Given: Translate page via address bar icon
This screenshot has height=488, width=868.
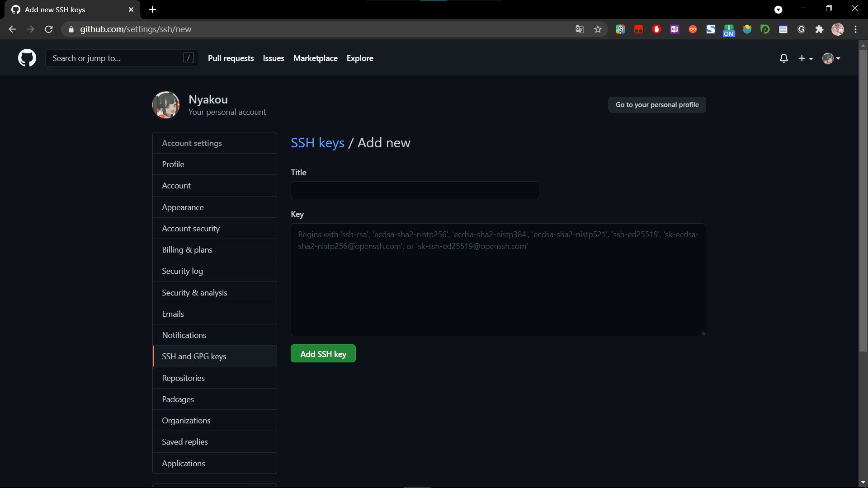Looking at the screenshot, I should (x=579, y=29).
